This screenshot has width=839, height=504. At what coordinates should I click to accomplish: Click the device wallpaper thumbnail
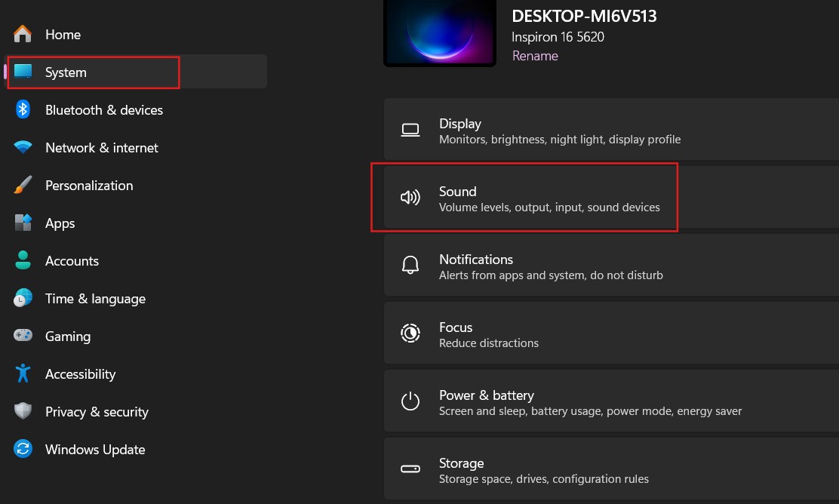(x=440, y=32)
